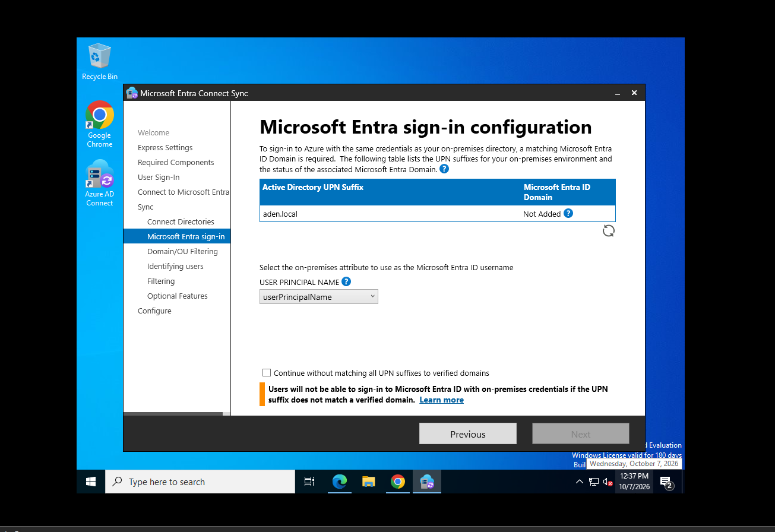This screenshot has height=532, width=775.
Task: Go to Domain/OU Filtering step
Action: click(x=182, y=251)
